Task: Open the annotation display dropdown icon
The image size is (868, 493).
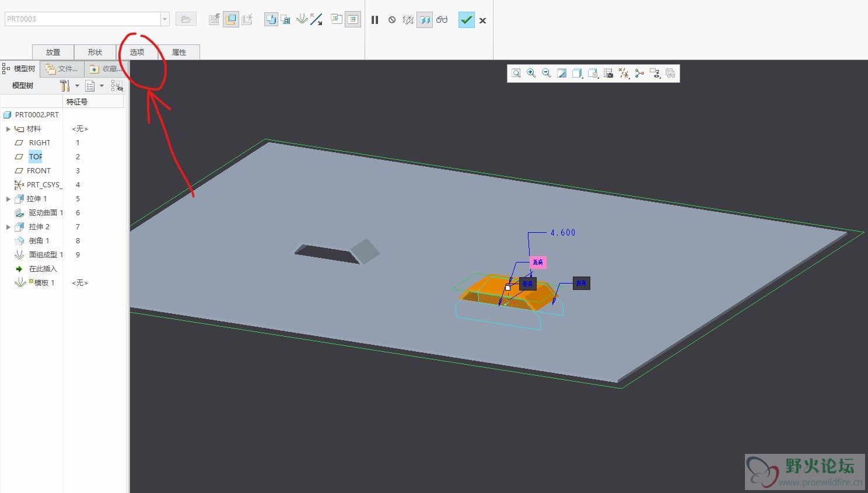Action: click(x=655, y=73)
